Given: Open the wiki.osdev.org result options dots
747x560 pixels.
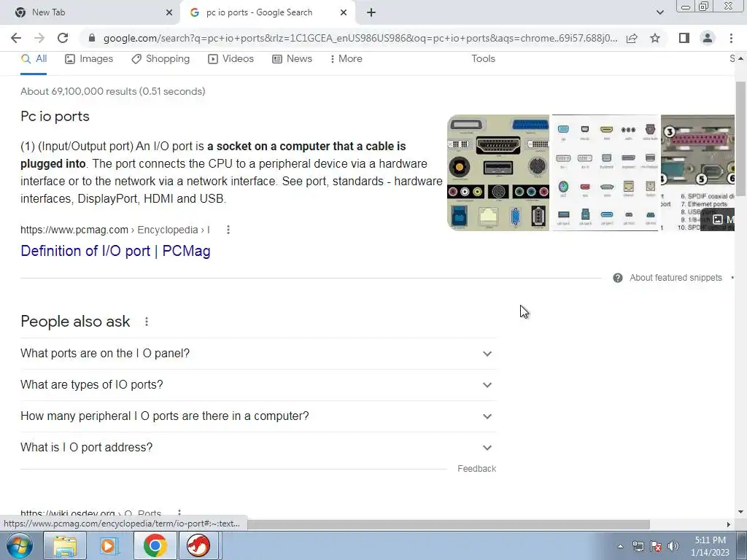Looking at the screenshot, I should pyautogui.click(x=179, y=513).
